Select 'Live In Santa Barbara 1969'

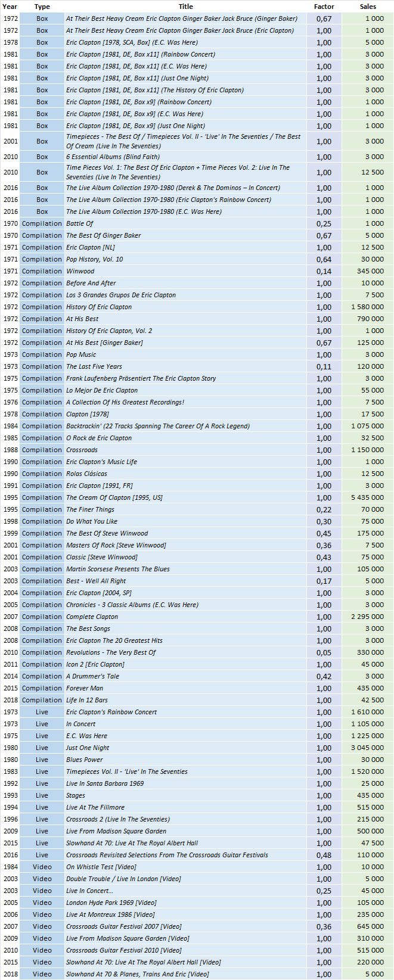click(105, 783)
